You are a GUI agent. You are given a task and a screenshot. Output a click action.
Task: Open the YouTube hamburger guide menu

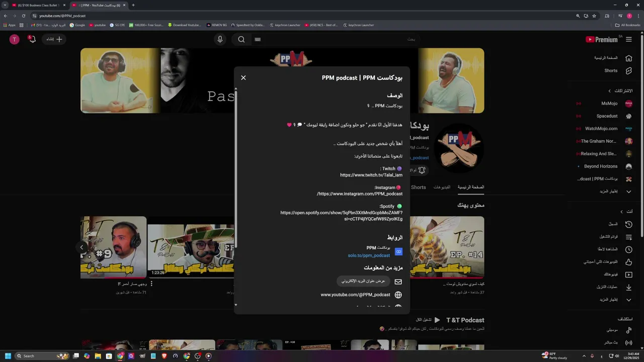629,39
